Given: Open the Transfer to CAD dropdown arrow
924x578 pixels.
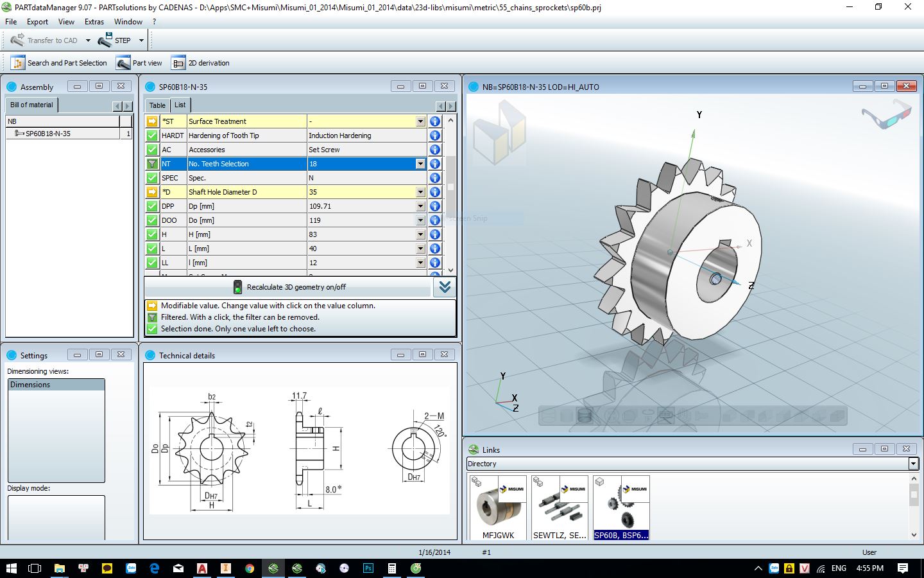Looking at the screenshot, I should 88,40.
